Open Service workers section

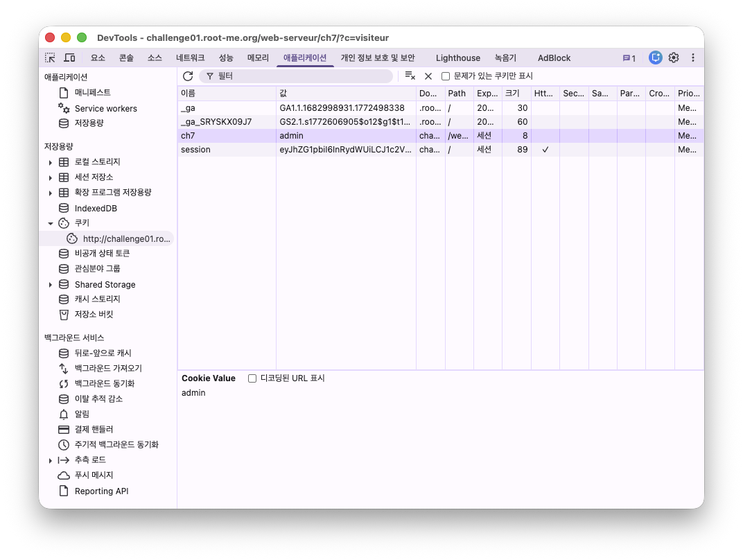pos(105,109)
